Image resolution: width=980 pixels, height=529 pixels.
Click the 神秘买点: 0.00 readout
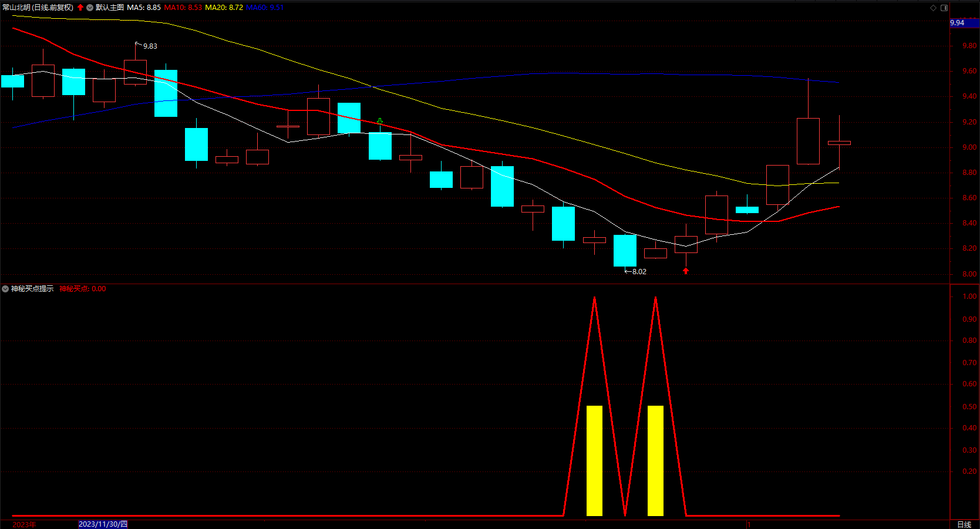tap(83, 289)
